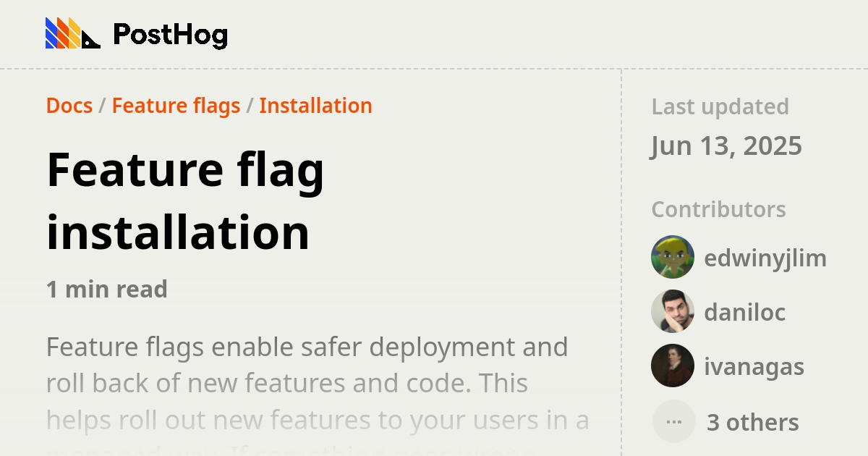Open the Feature flags breadcrumb link
The height and width of the screenshot is (456, 868).
(176, 106)
